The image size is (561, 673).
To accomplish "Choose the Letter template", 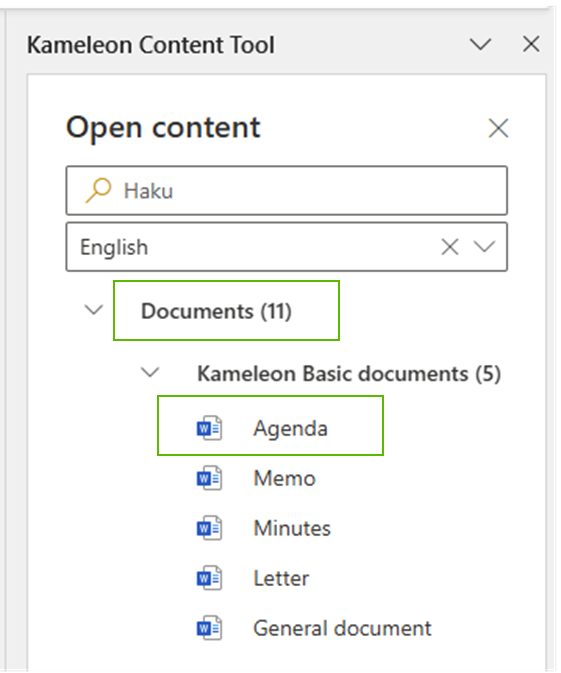I will point(281,578).
